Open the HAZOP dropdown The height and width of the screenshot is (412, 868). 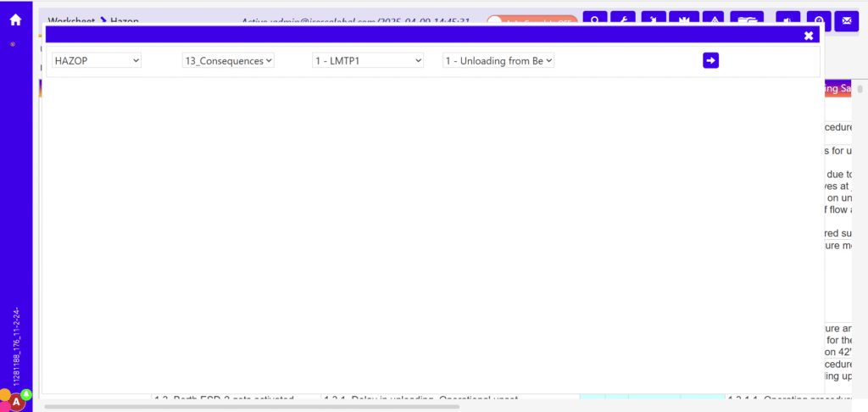tap(96, 60)
